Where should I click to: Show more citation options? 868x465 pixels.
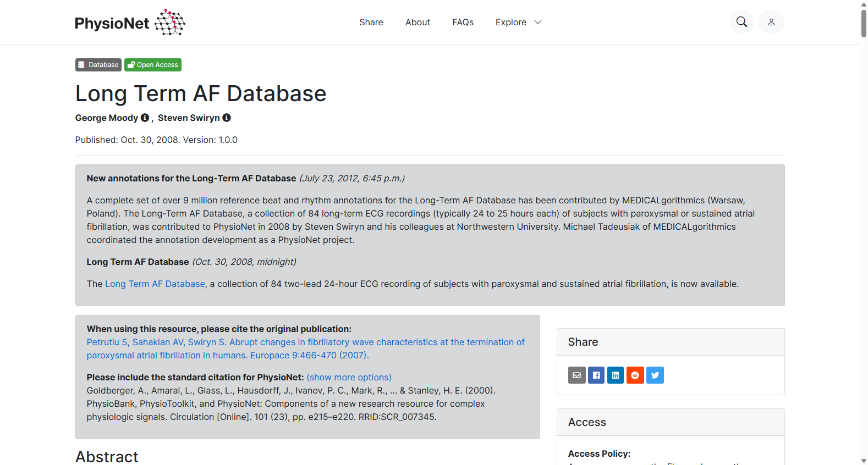click(x=349, y=377)
